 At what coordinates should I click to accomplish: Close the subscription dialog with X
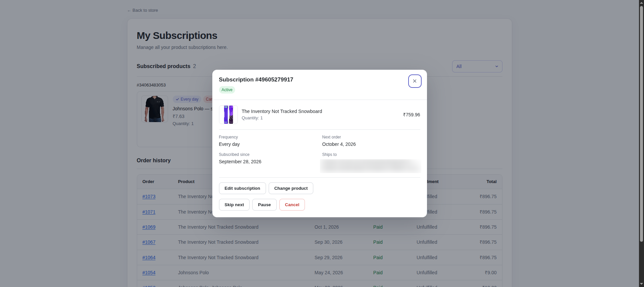415,81
